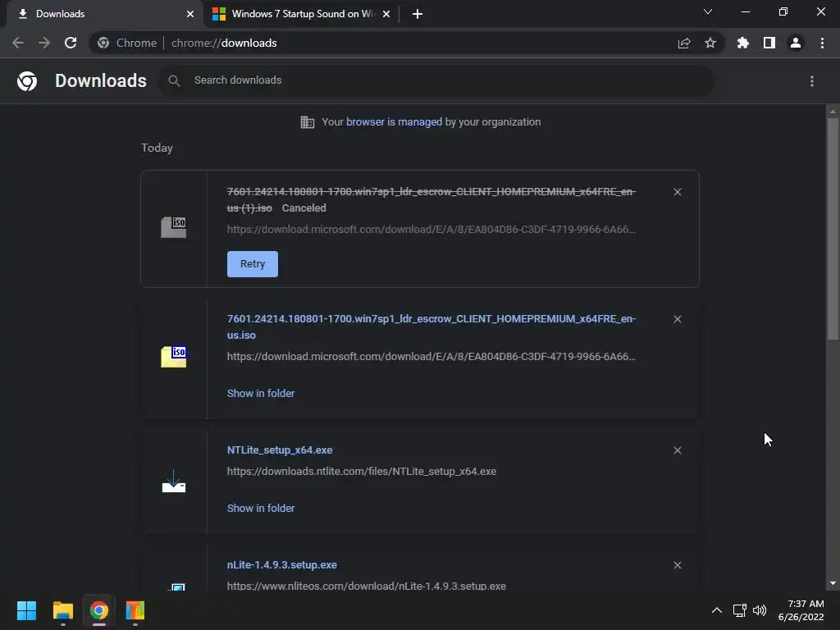Show NTLite_setup_x64.exe in folder
The image size is (840, 630).
[x=261, y=508]
